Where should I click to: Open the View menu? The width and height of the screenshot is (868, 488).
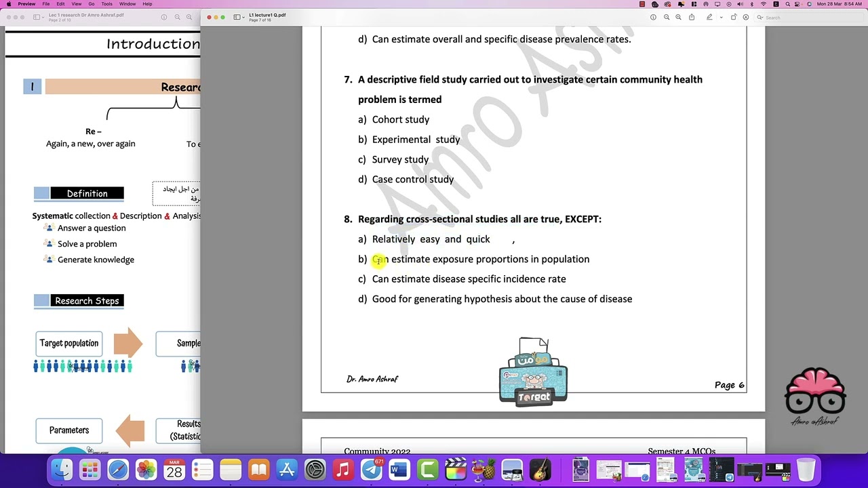(x=77, y=4)
